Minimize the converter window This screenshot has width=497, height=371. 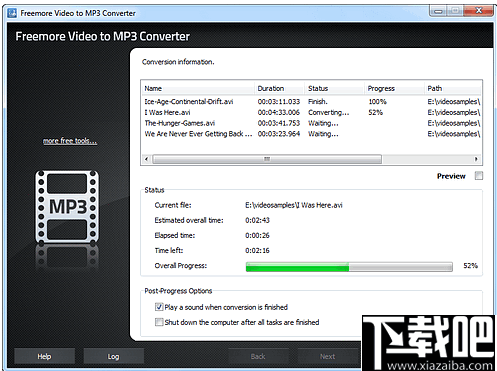pos(438,11)
